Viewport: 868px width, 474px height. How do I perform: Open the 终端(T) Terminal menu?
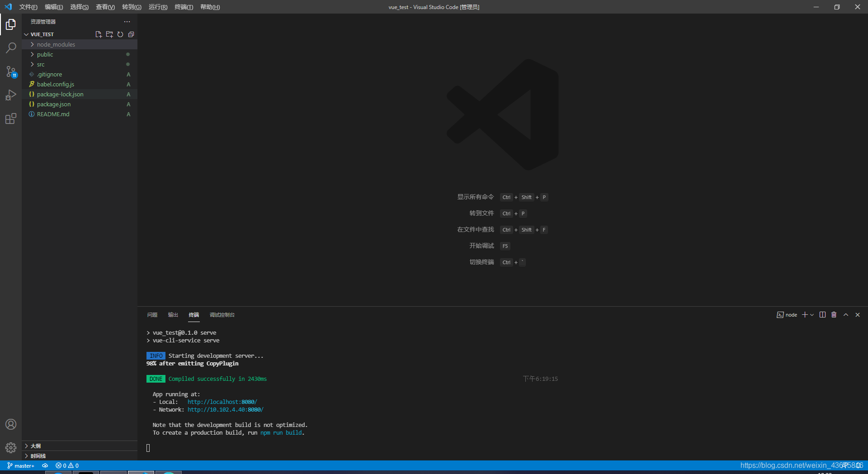point(184,7)
